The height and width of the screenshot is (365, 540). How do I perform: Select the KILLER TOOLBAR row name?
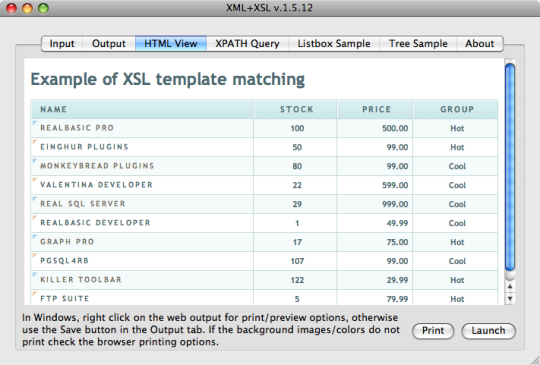click(81, 279)
